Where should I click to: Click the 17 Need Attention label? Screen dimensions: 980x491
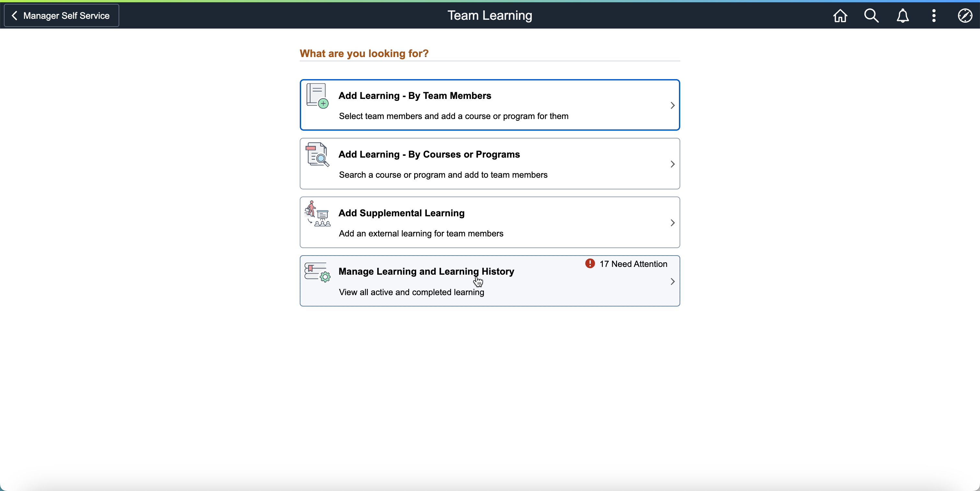633,264
